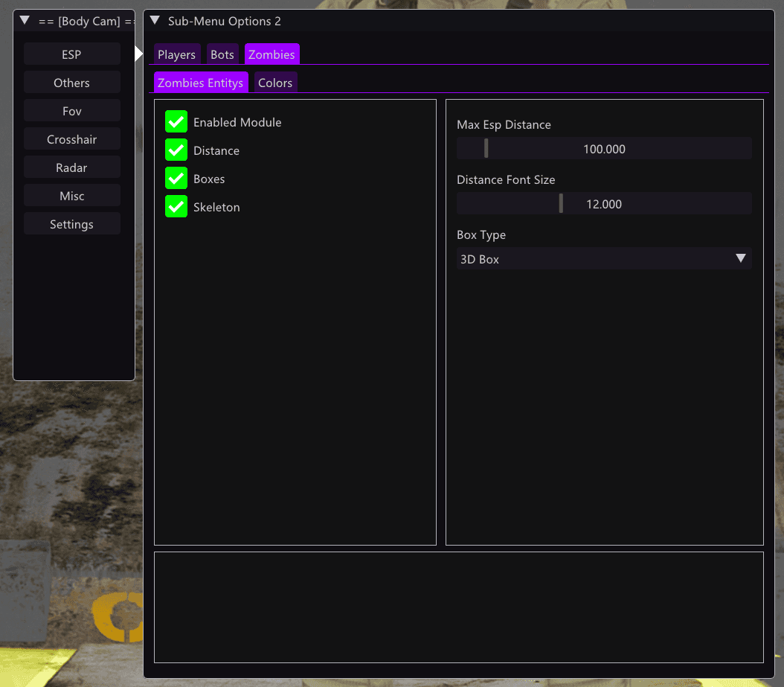
Task: Select the Zombies Entitys sub-tab
Action: point(201,83)
